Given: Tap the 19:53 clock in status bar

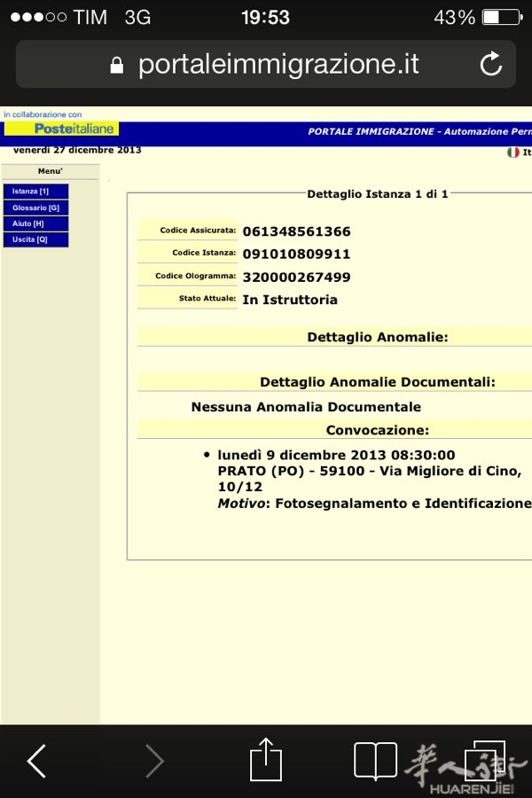Looking at the screenshot, I should 265,18.
